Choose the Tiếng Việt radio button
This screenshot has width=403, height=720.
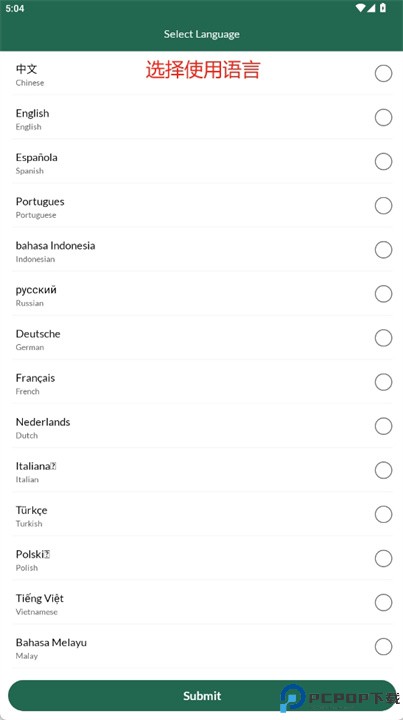tap(383, 602)
